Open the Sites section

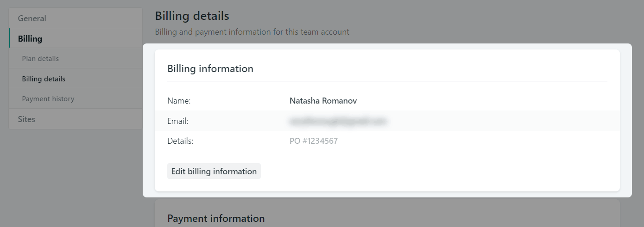[26, 119]
